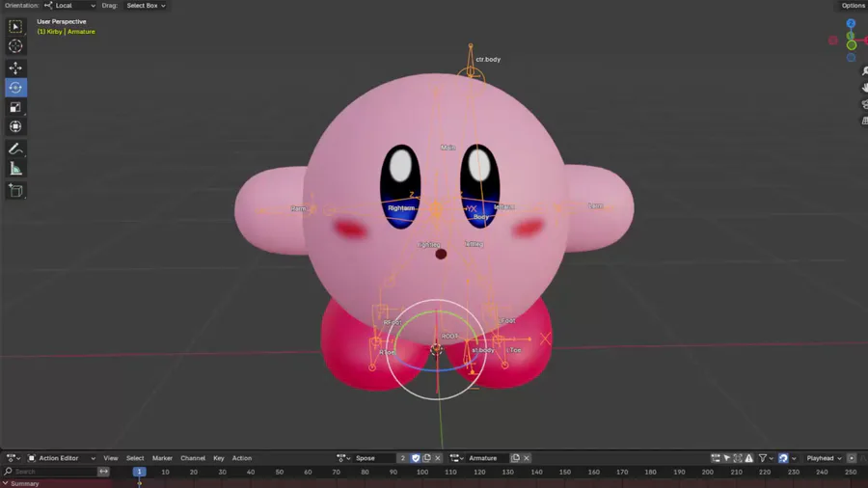Screen dimensions: 868x488
Task: Click the faded negative Z axis gizmo
Action: (851, 57)
